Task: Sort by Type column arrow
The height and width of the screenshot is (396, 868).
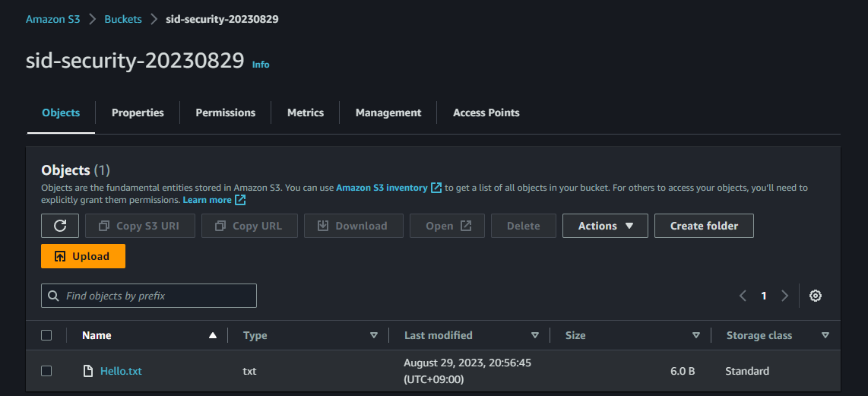Action: click(x=374, y=336)
